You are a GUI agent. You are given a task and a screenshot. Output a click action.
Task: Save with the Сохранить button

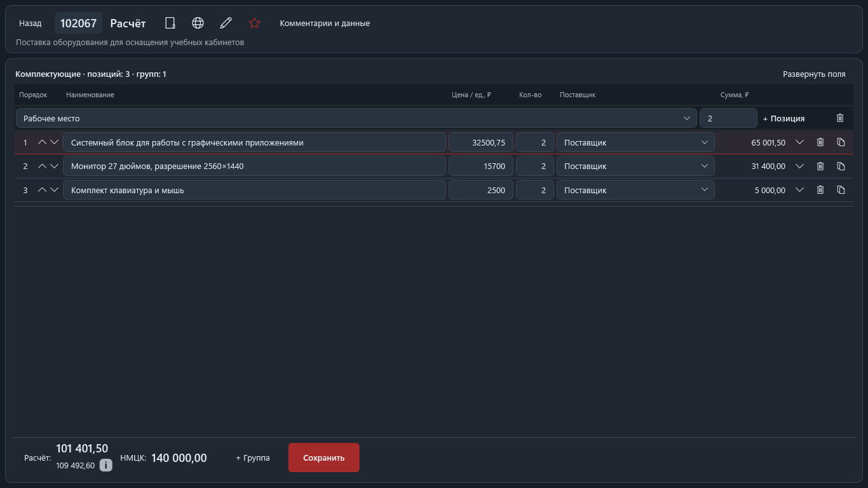pos(324,457)
